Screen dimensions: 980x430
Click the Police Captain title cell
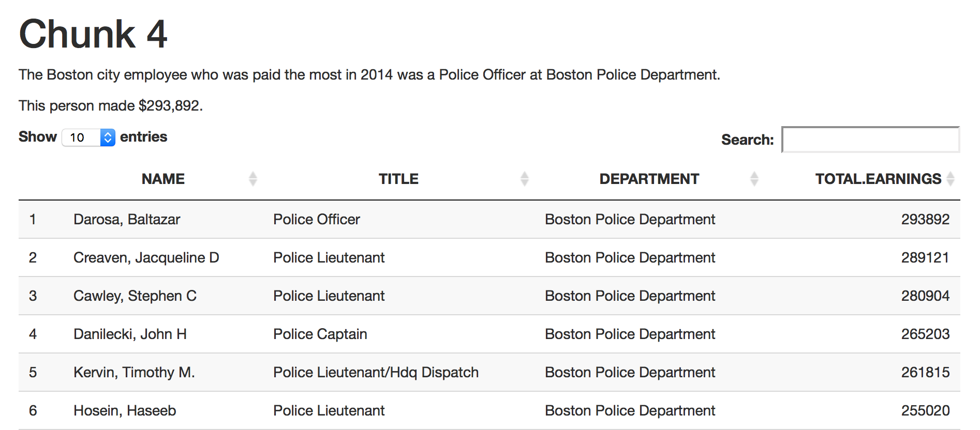click(x=320, y=334)
